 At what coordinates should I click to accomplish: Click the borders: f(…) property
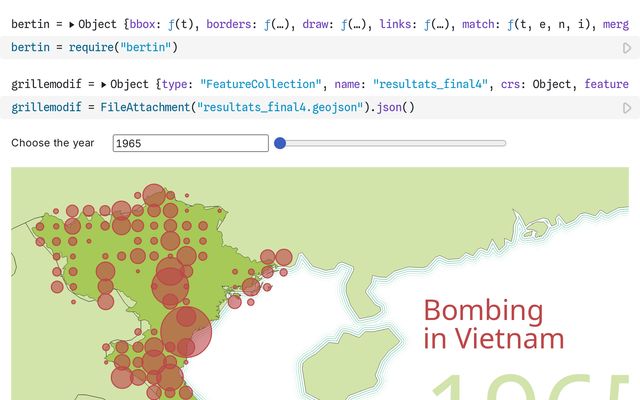251,17
